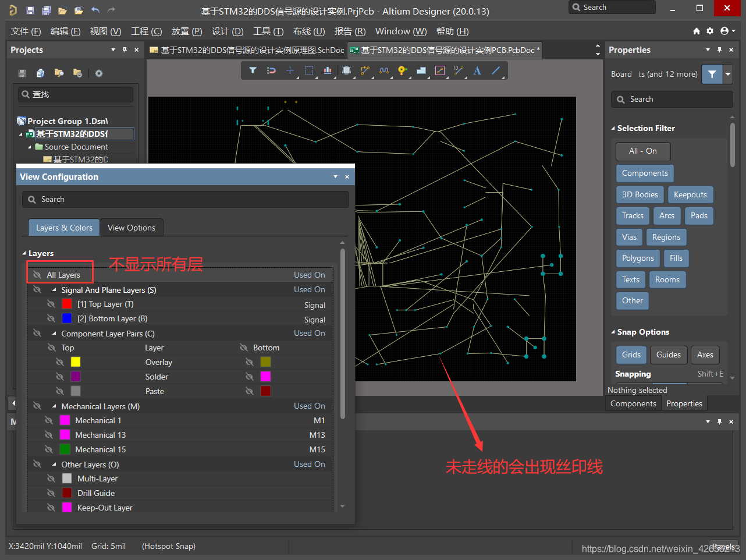
Task: Collapse the Snap Options section
Action: click(613, 332)
